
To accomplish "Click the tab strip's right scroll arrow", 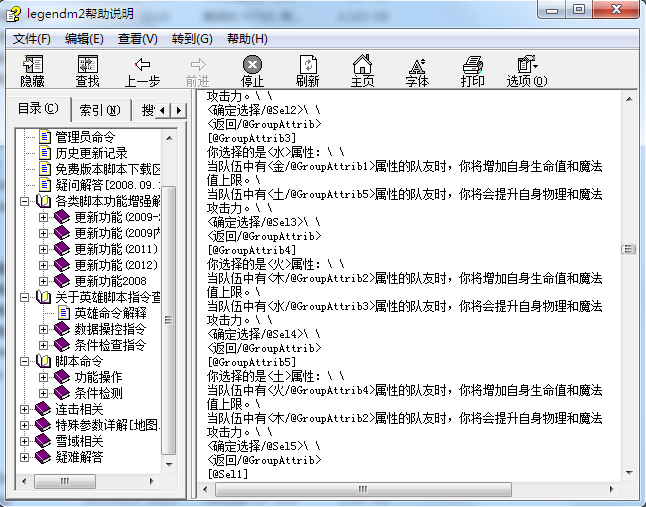I will click(x=179, y=109).
